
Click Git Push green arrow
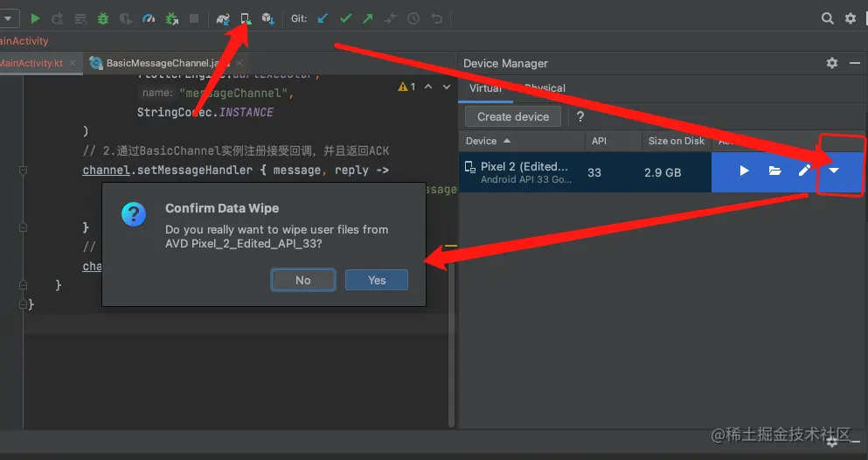tap(368, 19)
